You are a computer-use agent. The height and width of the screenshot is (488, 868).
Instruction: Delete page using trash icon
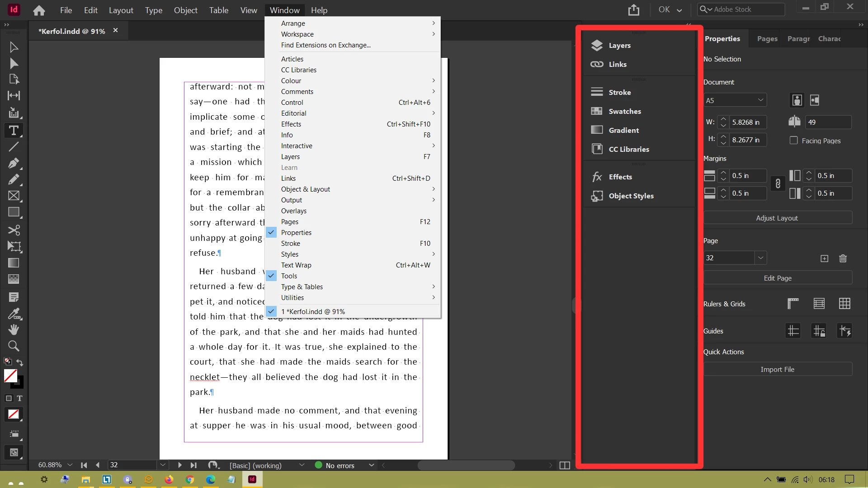(843, 258)
